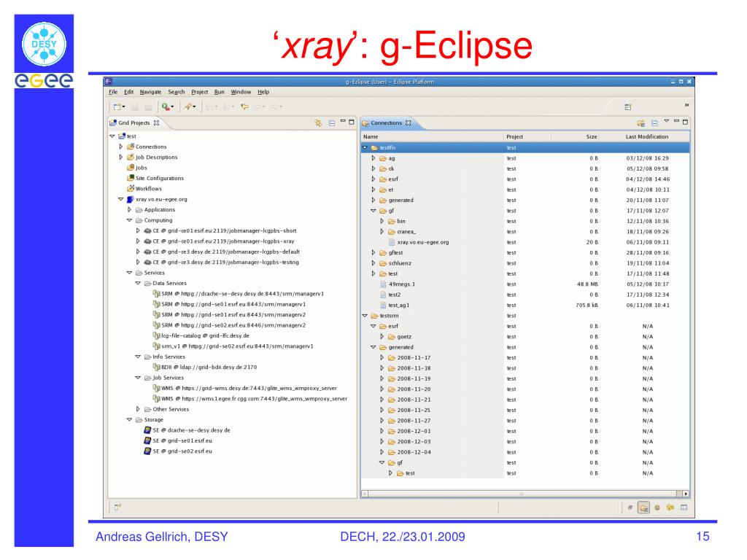The width and height of the screenshot is (747, 560).
Task: Click gear icon in bottom trim
Action: pyautogui.click(x=657, y=507)
